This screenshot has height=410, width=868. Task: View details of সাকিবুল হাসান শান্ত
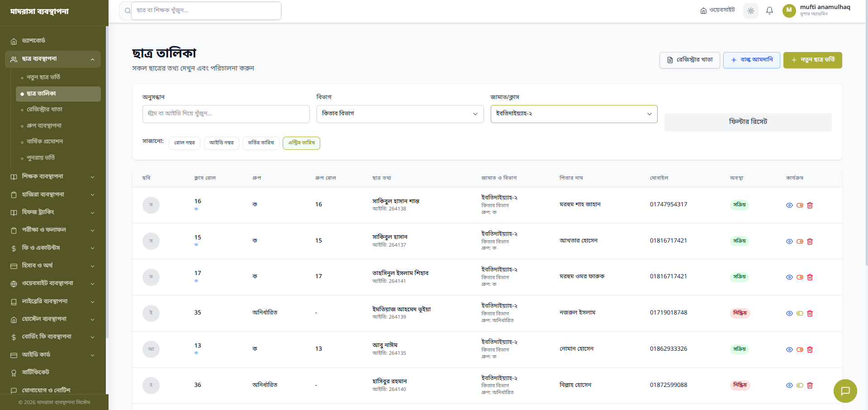[x=789, y=205]
